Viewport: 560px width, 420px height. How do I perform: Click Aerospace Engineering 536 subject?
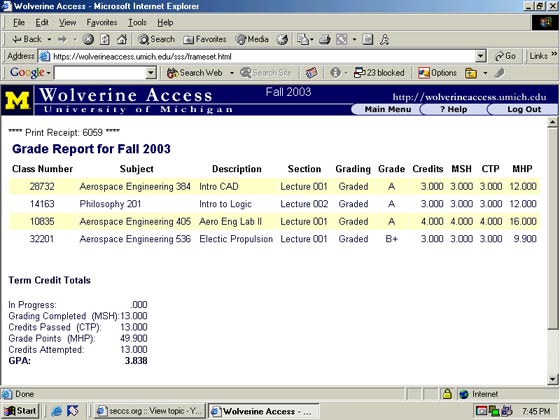point(135,239)
